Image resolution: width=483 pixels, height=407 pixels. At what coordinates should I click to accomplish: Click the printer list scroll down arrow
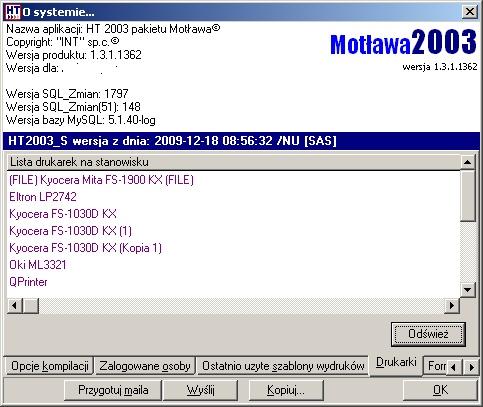(x=467, y=289)
